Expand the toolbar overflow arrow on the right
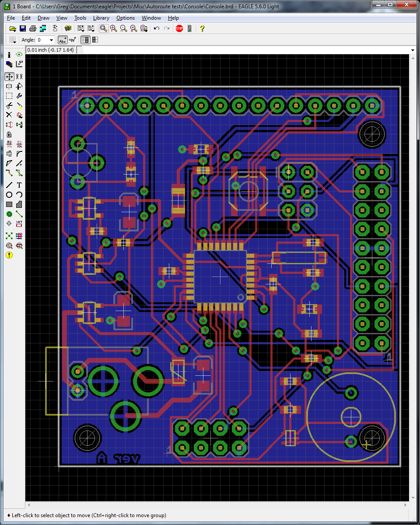420x525 pixels. (413, 49)
